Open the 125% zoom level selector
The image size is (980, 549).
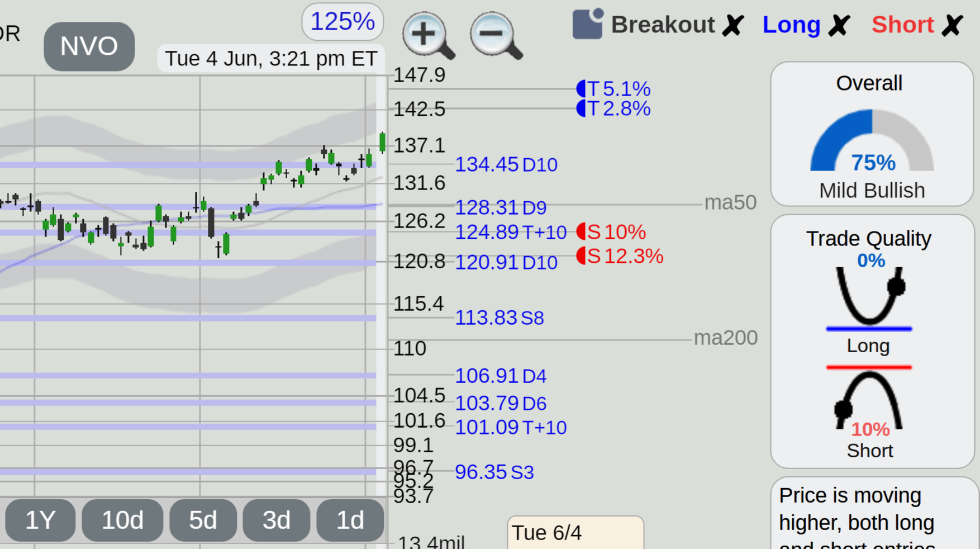342,22
